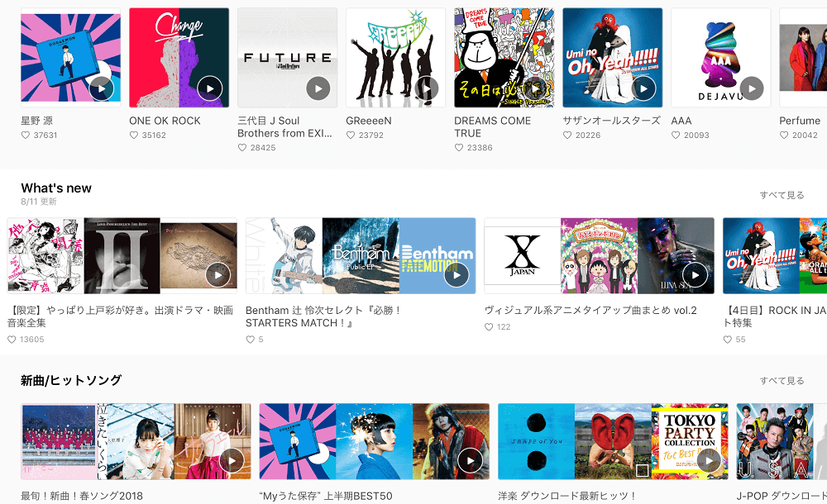827x504 pixels.
Task: Heart the ヴィジュアル系アニメタイアップ曲まとめ vol.2 playlist
Action: [x=489, y=327]
